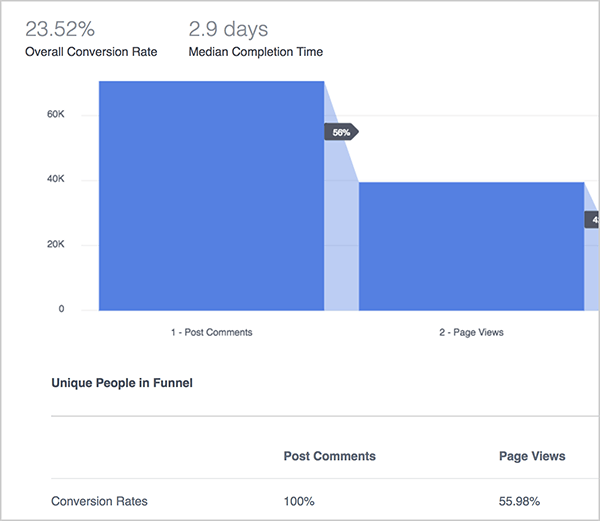Click the 20K y-axis label
600x521 pixels.
pyautogui.click(x=55, y=245)
